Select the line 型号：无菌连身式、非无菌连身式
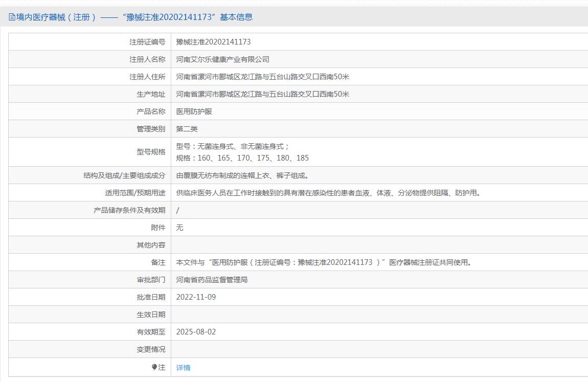This screenshot has width=588, height=382. pos(233,146)
